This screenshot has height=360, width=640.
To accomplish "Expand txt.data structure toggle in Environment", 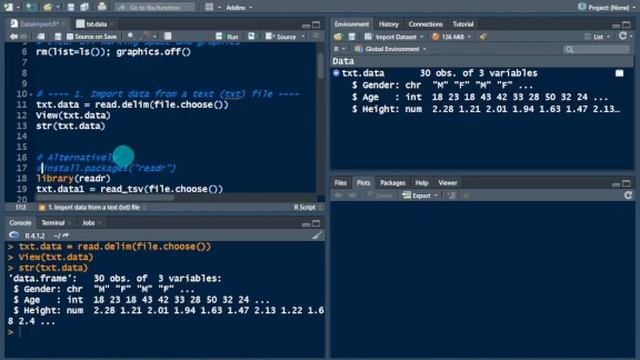I will coord(336,73).
